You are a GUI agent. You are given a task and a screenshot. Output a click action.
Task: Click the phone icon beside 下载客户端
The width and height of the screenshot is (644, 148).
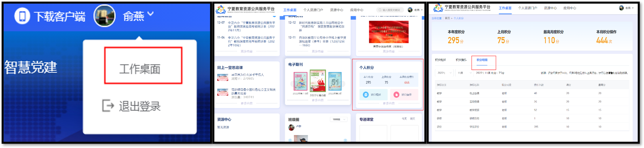click(22, 16)
